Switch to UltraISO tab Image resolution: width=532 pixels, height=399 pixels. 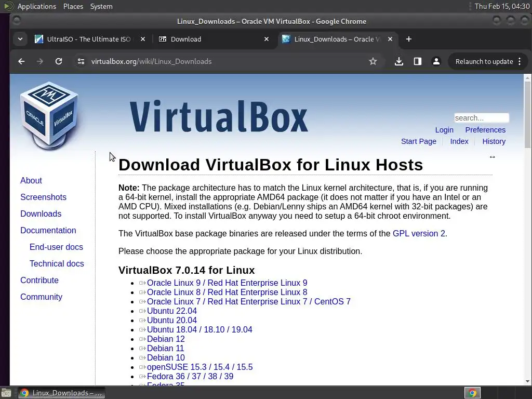point(88,39)
